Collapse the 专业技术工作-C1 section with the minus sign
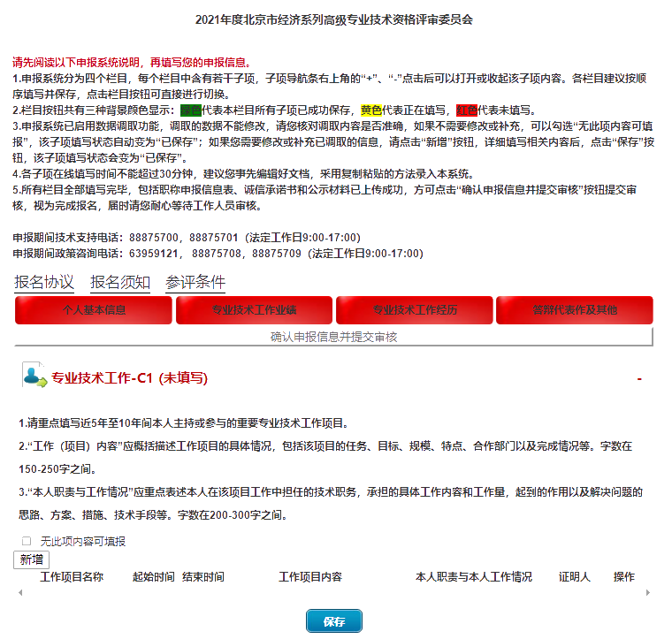672x639 pixels. pos(639,379)
